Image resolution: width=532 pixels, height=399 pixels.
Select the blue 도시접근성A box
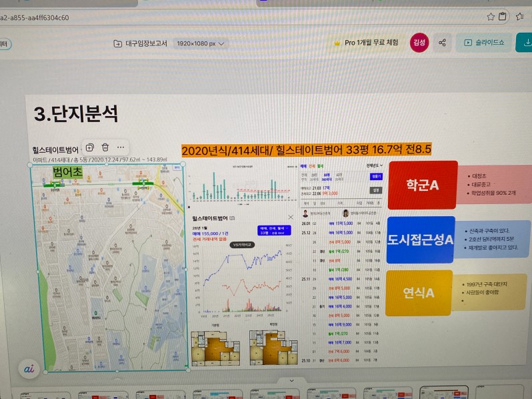pos(420,240)
